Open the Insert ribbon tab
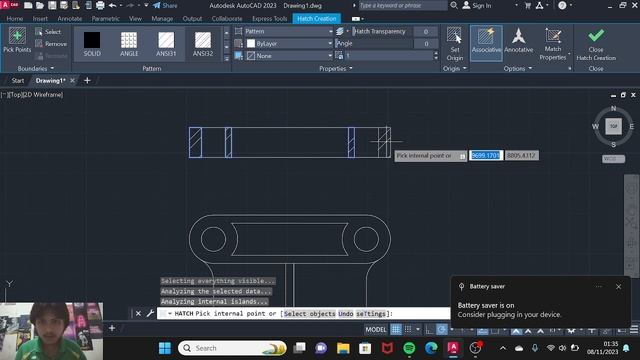Viewport: 640px width, 360px height. tap(40, 19)
